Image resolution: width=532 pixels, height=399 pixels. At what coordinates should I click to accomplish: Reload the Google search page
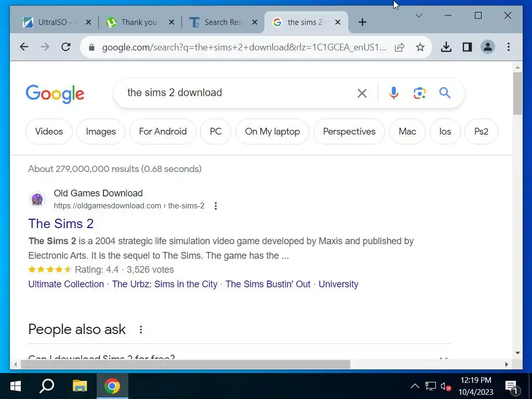click(66, 47)
